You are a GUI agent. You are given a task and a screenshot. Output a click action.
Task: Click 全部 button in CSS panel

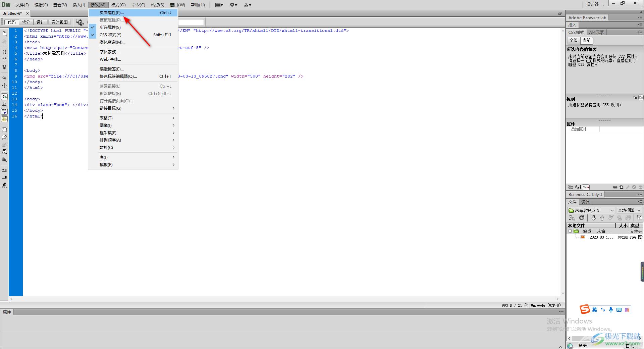tap(573, 40)
